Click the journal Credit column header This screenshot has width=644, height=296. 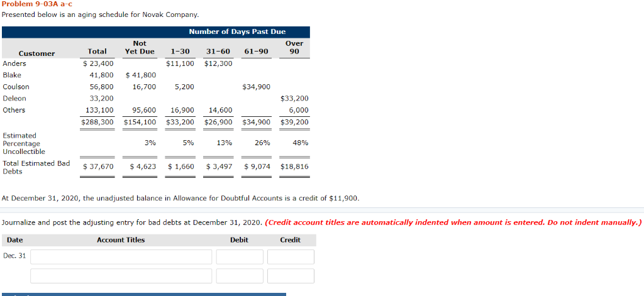click(291, 240)
